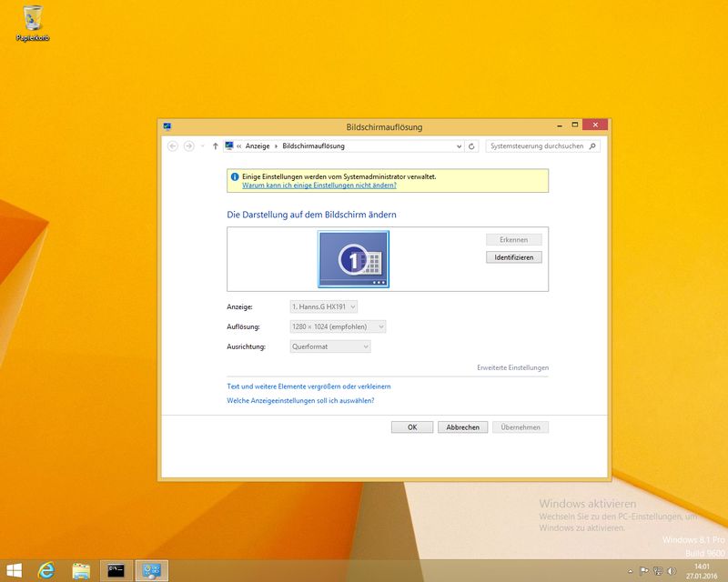Image resolution: width=728 pixels, height=582 pixels.
Task: Open the address bar history dropdown
Action: 459,145
